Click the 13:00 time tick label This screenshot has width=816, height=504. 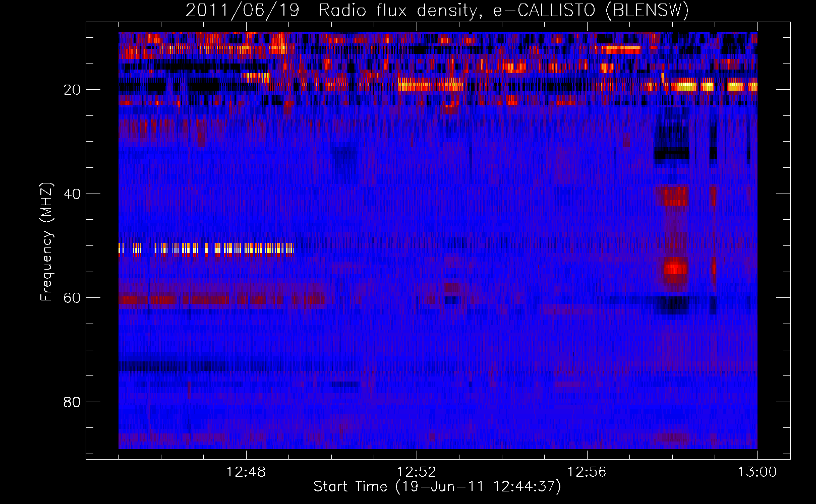(x=757, y=472)
